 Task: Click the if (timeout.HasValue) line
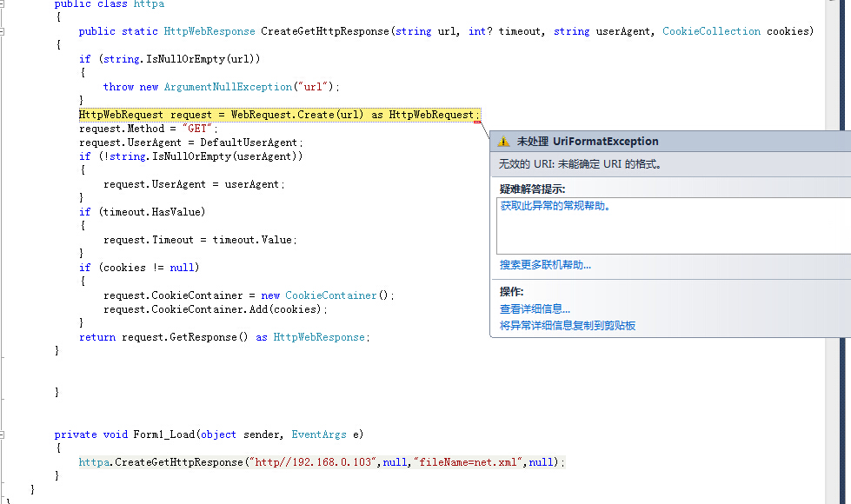pyautogui.click(x=143, y=212)
